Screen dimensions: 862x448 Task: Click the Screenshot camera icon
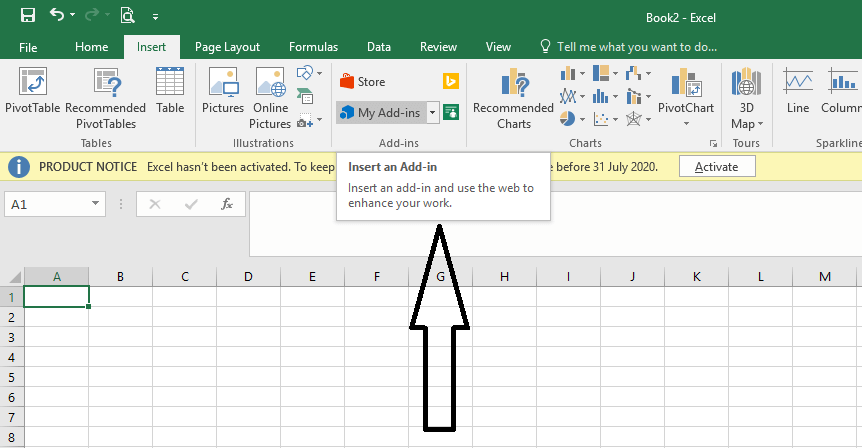(305, 120)
